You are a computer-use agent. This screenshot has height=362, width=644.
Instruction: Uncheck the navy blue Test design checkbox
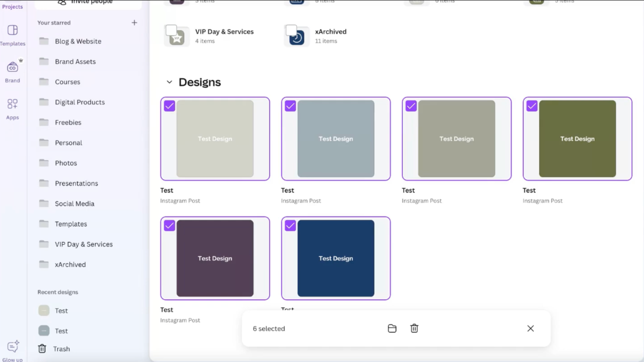click(290, 226)
